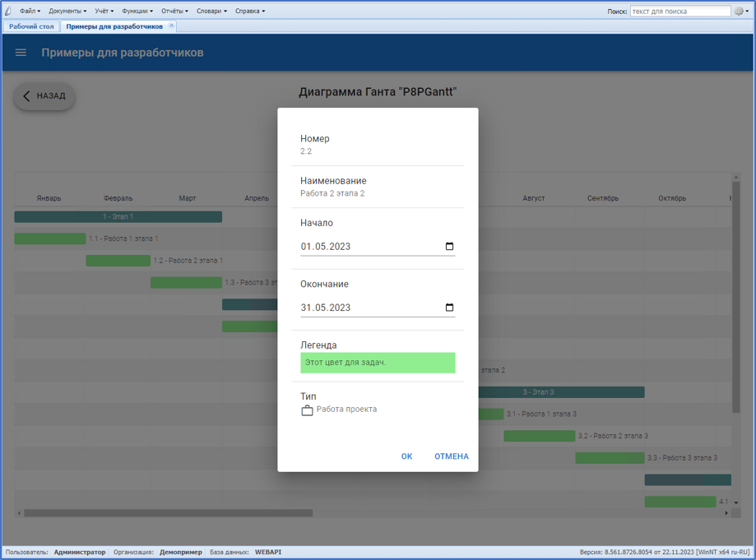Screen dimensions: 756x560
Task: Click the briefcase icon beside Работа проекта
Action: click(x=307, y=410)
